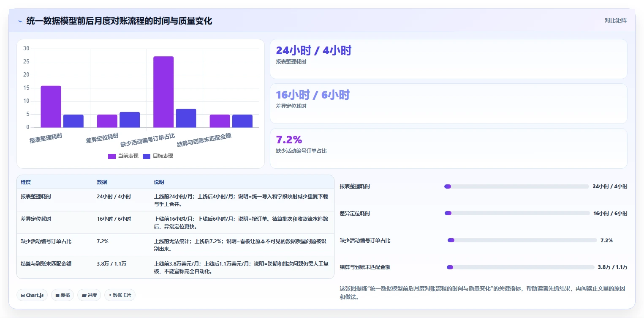Toggle the 目标表现 legend swatch
Viewport: 644px width, 318px height.
(x=147, y=156)
